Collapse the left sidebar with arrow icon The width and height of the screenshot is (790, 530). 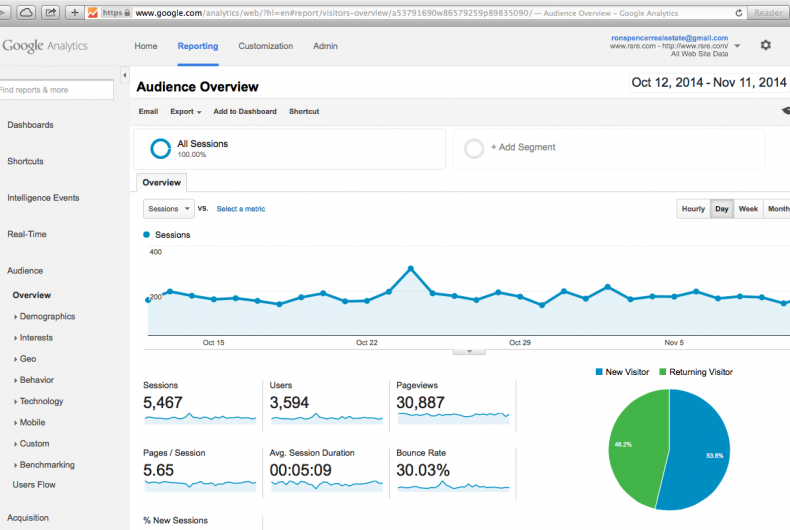click(x=125, y=76)
